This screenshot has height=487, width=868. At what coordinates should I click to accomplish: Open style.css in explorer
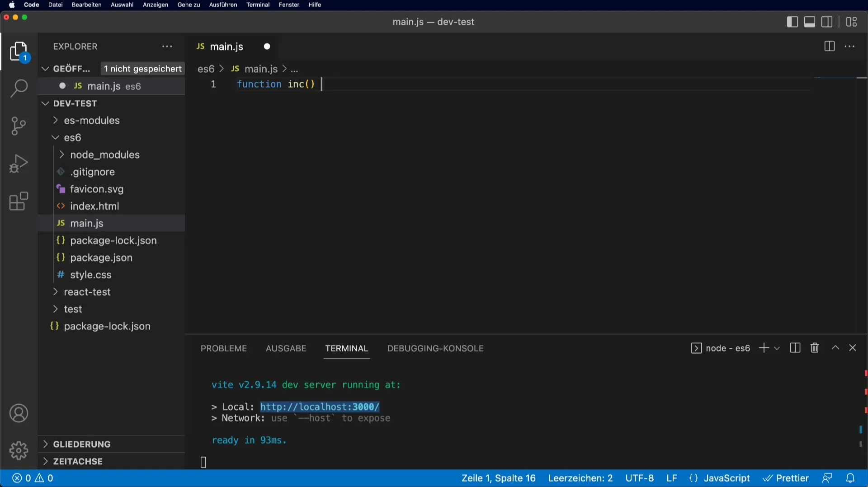[x=90, y=275]
